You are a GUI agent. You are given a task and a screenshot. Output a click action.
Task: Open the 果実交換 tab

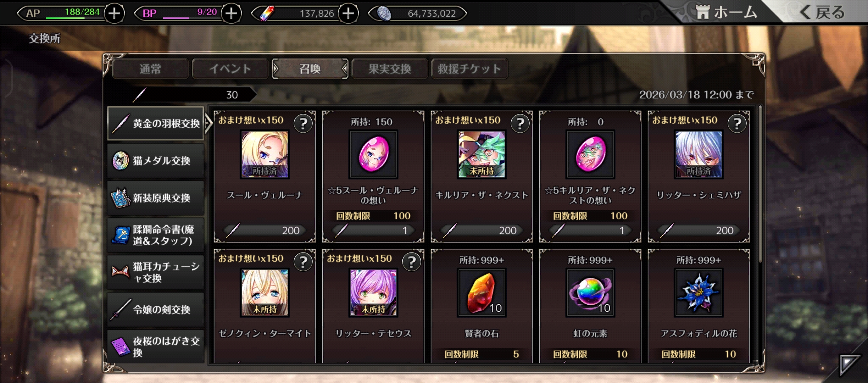pyautogui.click(x=390, y=69)
